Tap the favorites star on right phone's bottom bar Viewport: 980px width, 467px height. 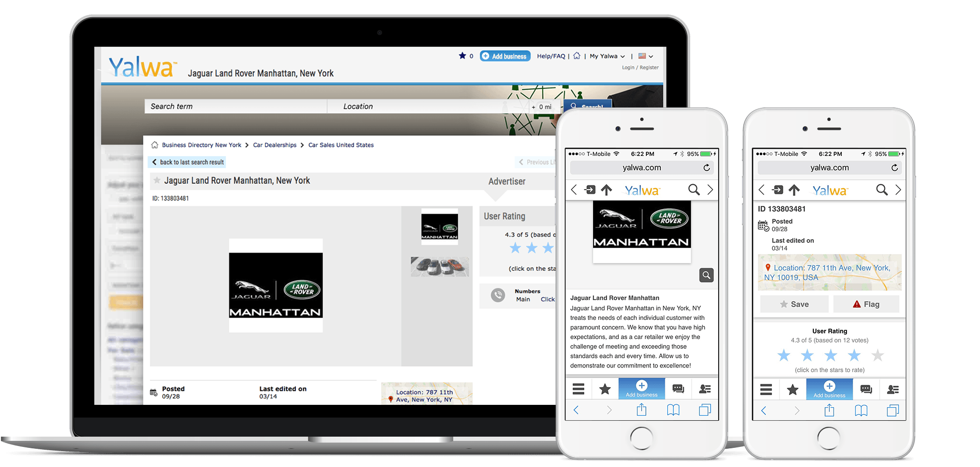coord(792,389)
